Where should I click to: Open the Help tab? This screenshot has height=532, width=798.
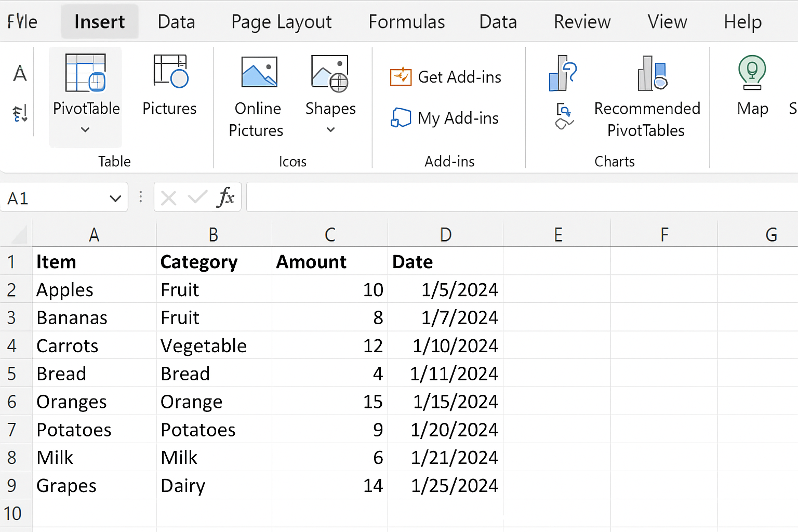pyautogui.click(x=743, y=22)
